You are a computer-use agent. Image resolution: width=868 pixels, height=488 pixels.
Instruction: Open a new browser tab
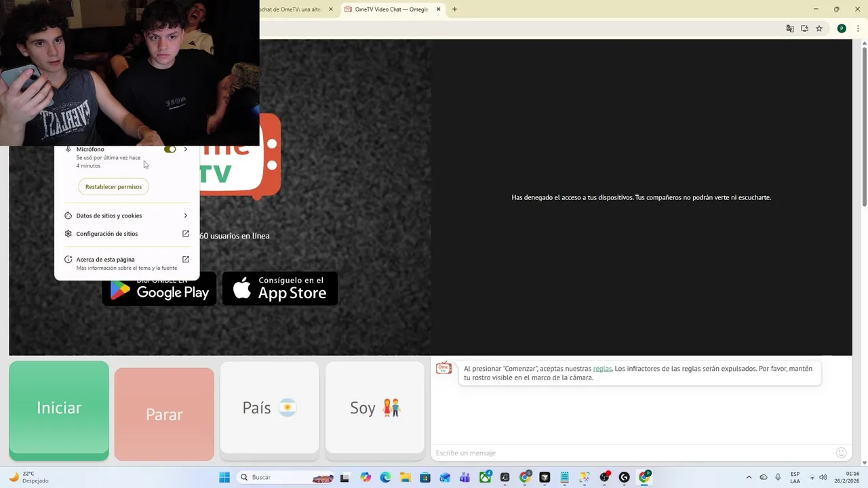pos(455,9)
